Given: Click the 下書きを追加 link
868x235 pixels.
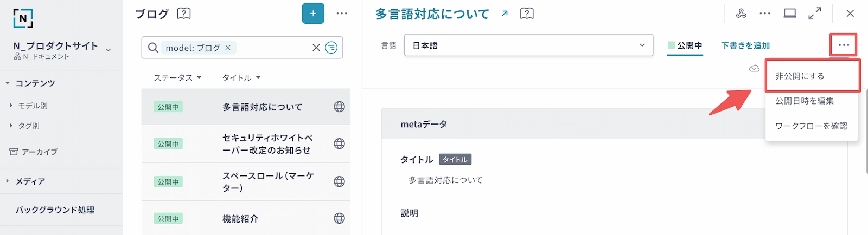Looking at the screenshot, I should 745,45.
